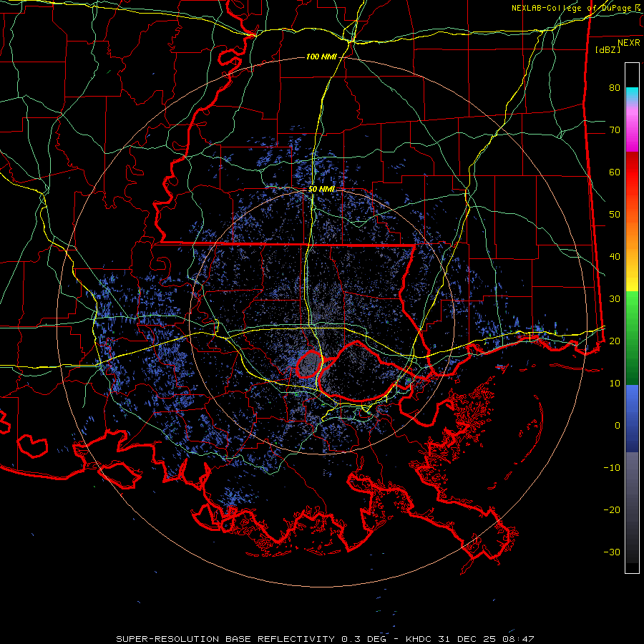Click the 50 value on the dBZ scale

point(615,215)
